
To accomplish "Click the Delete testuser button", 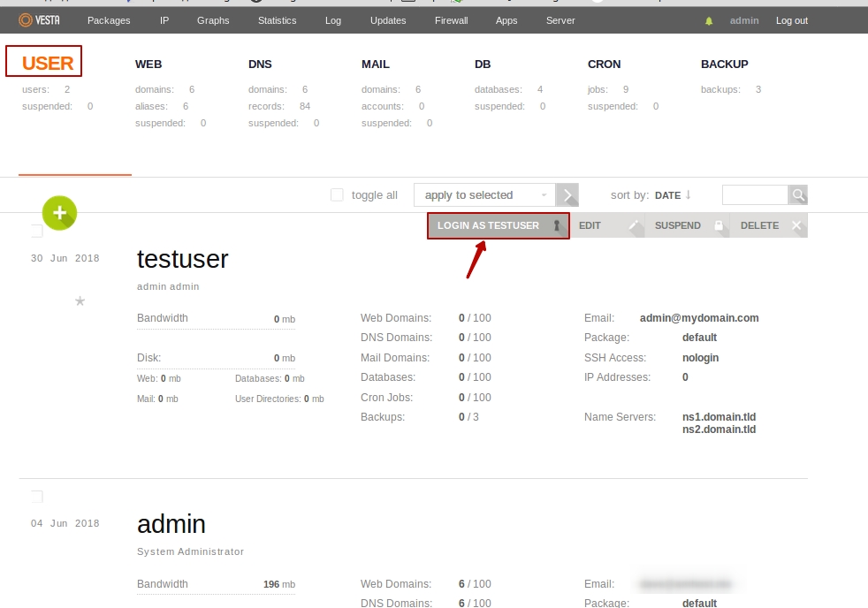I will coord(768,225).
